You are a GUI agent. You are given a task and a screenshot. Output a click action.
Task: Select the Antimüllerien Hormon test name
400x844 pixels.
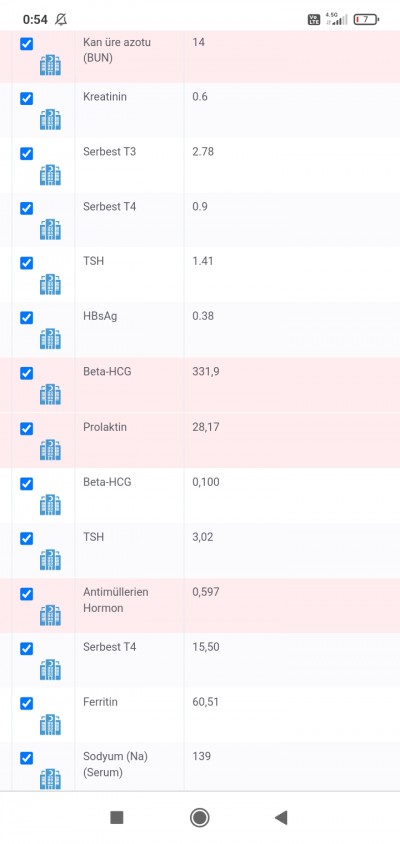tap(116, 600)
